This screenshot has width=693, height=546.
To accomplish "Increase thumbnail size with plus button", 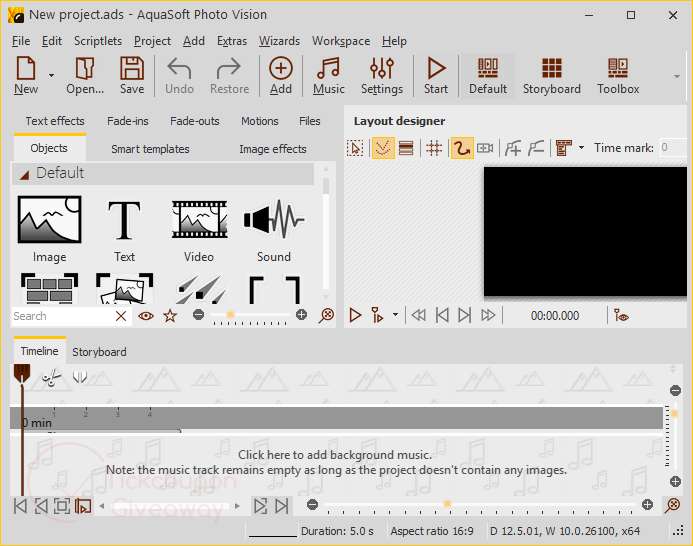I will pyautogui.click(x=301, y=315).
